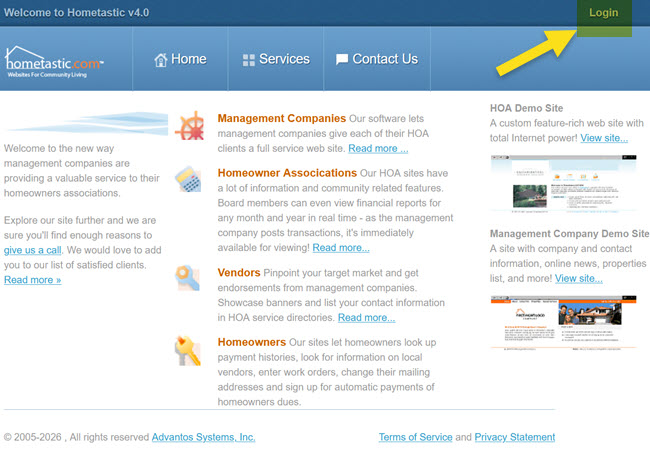Open the Management Company Demo Site thumbnail
This screenshot has width=650, height=451.
point(562,322)
